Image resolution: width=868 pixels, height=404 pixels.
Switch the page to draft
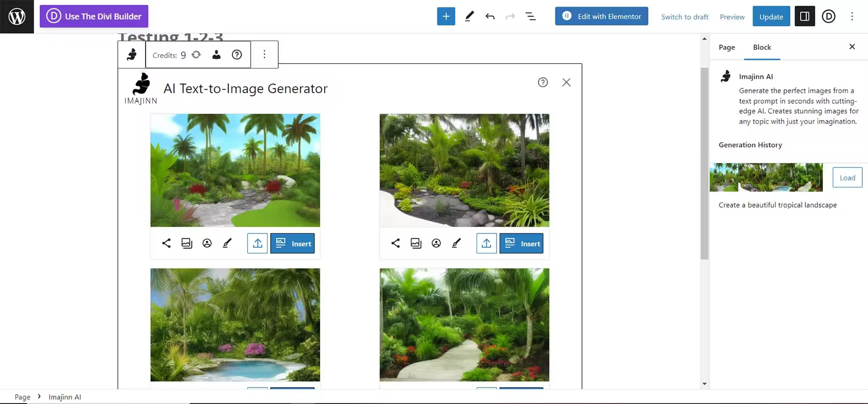(685, 17)
